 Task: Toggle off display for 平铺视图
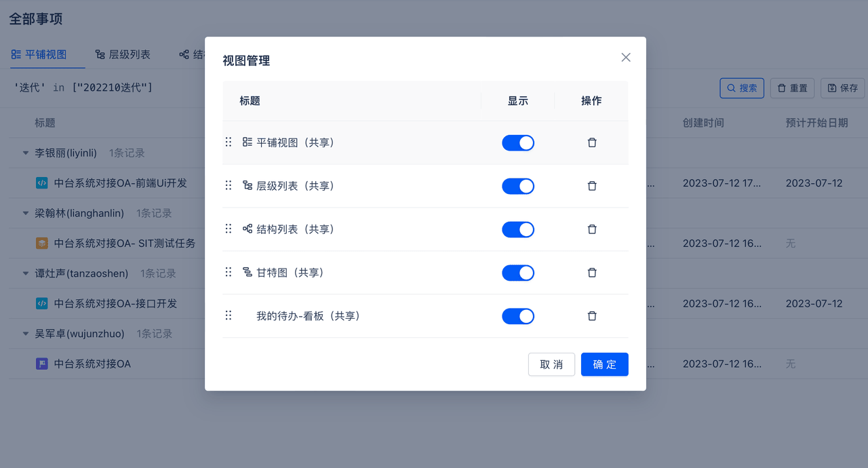click(x=518, y=142)
